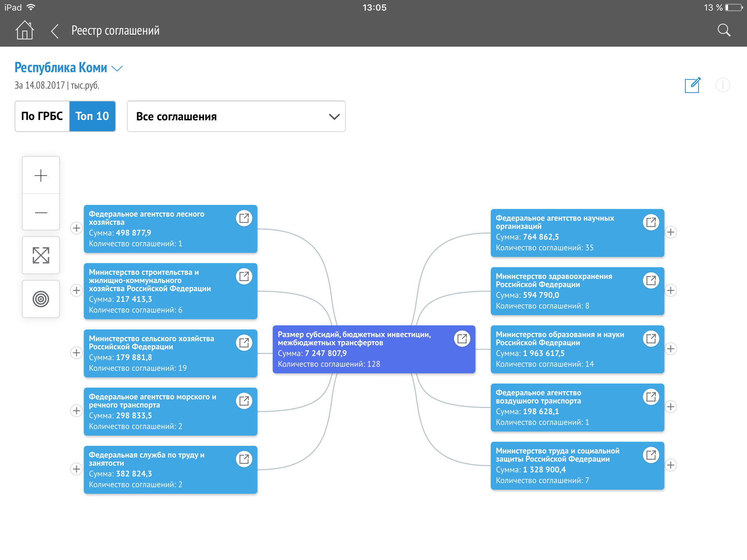Open search with magnifier icon
The height and width of the screenshot is (560, 747).
(724, 30)
